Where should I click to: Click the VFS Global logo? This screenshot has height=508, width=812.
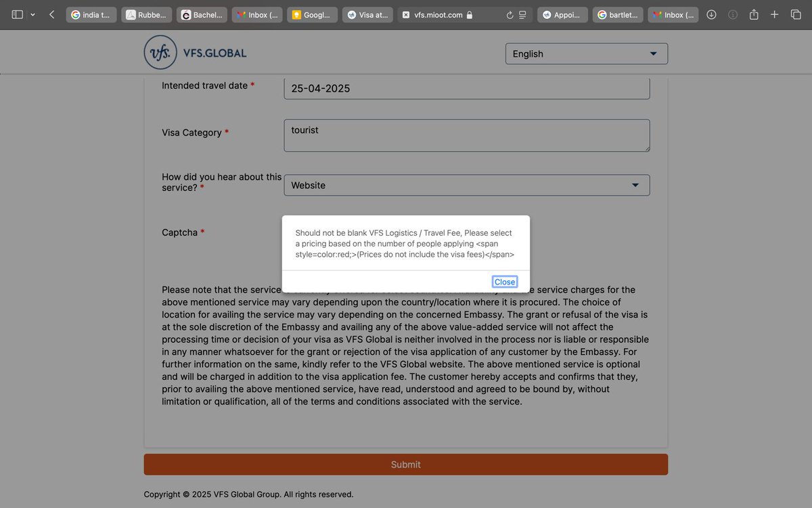pyautogui.click(x=195, y=53)
